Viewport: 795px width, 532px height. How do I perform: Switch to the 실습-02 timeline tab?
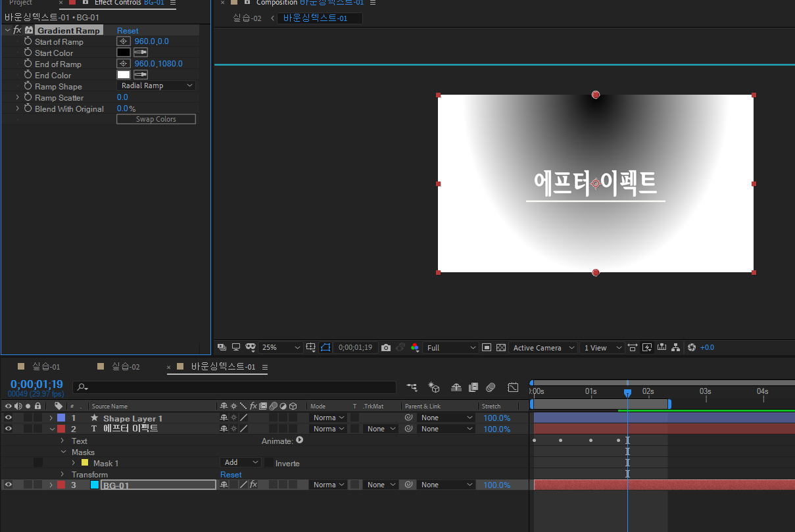126,366
